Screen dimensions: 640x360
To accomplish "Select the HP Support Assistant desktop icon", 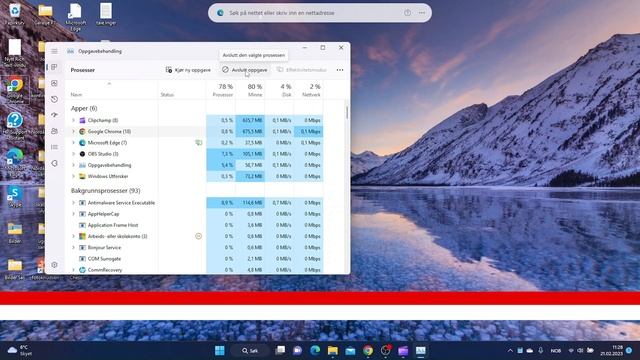I will click(x=15, y=126).
